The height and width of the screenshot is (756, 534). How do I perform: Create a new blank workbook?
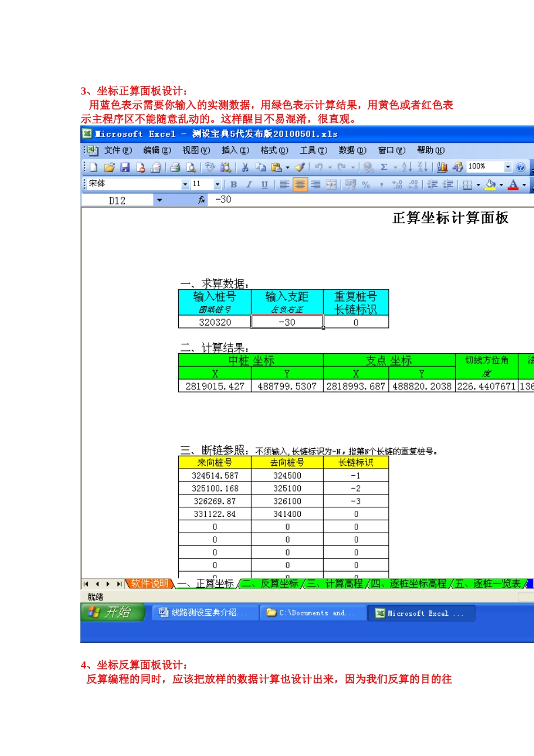click(x=94, y=167)
